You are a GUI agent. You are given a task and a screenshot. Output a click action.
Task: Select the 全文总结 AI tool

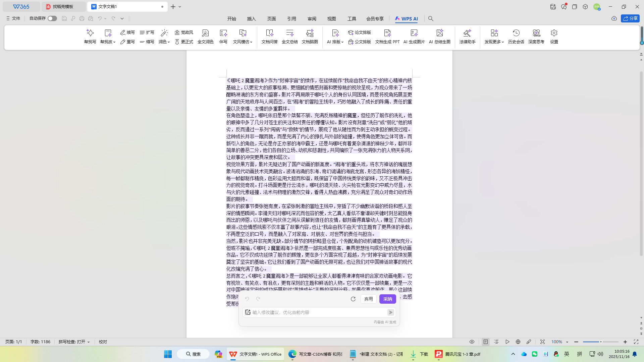[x=289, y=37]
